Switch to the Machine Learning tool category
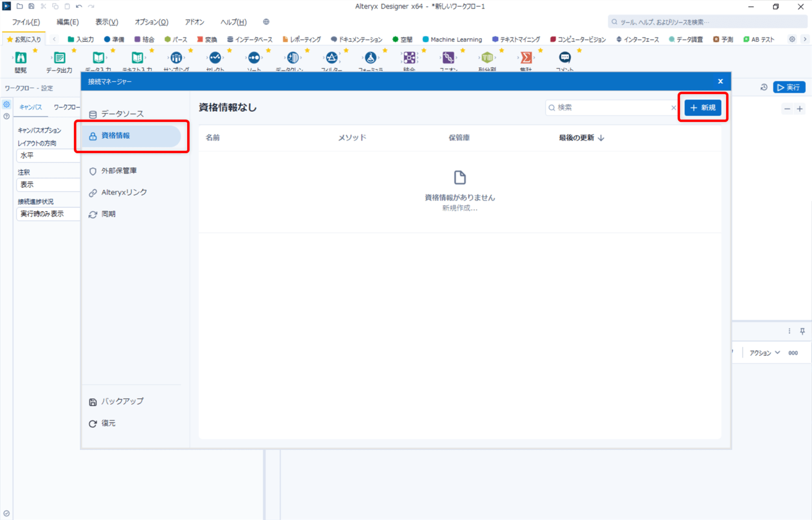The height and width of the screenshot is (520, 812). pos(452,39)
